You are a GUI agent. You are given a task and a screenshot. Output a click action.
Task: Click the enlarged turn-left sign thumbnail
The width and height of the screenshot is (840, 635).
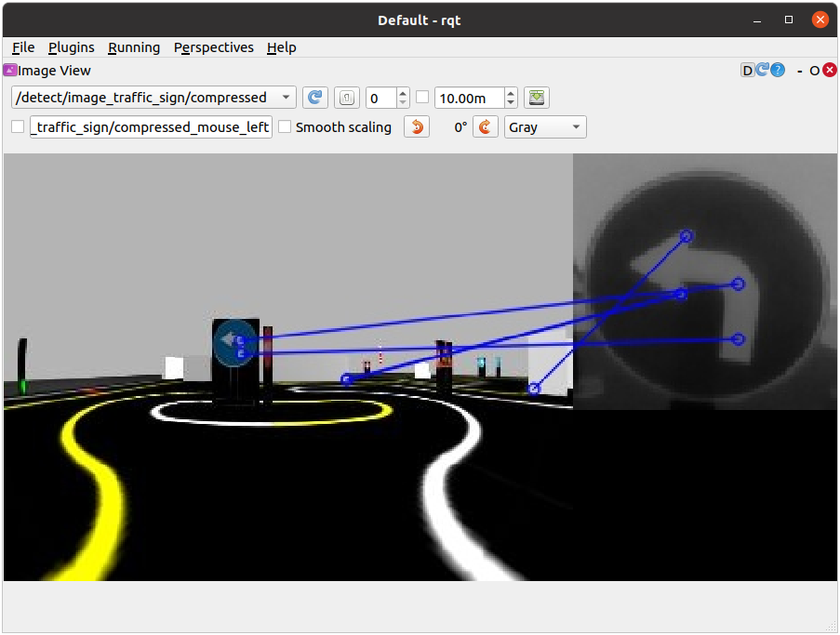(x=704, y=282)
